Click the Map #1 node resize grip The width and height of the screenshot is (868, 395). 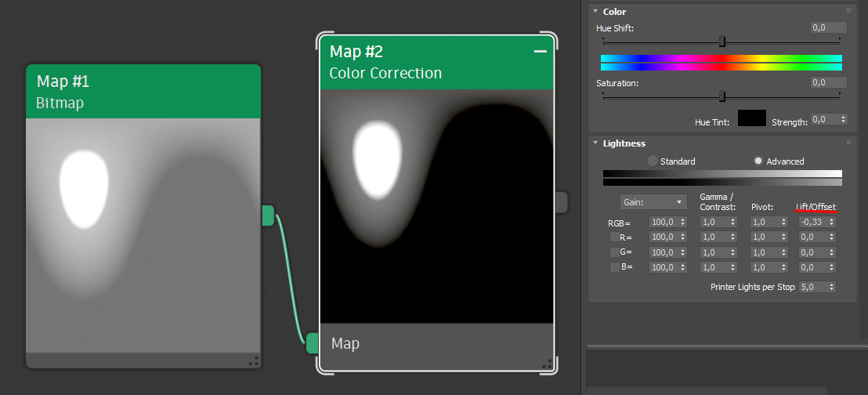253,361
